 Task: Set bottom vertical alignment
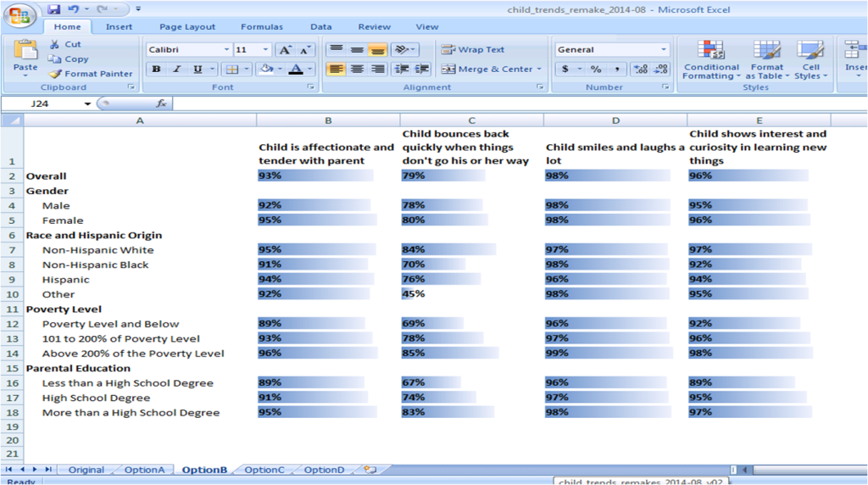[377, 50]
